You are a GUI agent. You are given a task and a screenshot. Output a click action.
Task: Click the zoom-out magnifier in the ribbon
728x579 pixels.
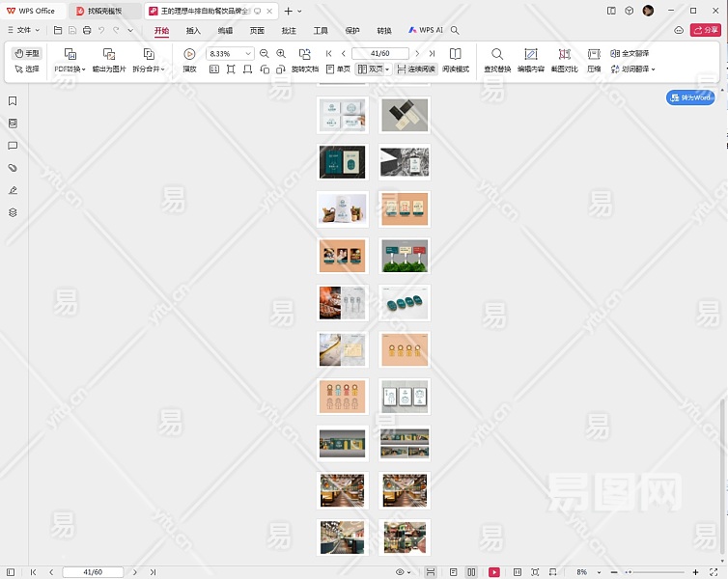click(265, 54)
